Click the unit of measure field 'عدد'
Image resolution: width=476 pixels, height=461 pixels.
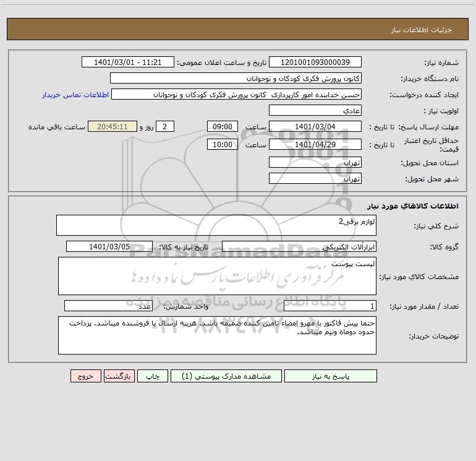(x=108, y=306)
